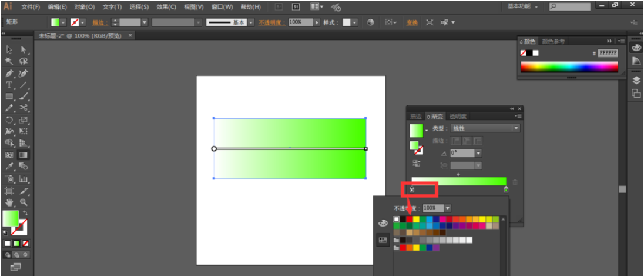The width and height of the screenshot is (644, 276).
Task: Click the hex color field showing FFFFFF
Action: pos(608,53)
